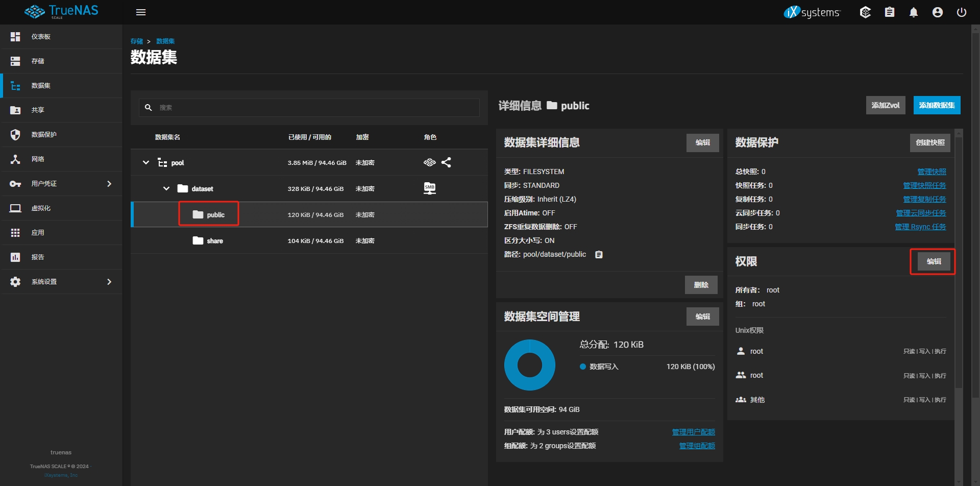
Task: Expand the 系统设置 sidebar submenu
Action: (109, 282)
